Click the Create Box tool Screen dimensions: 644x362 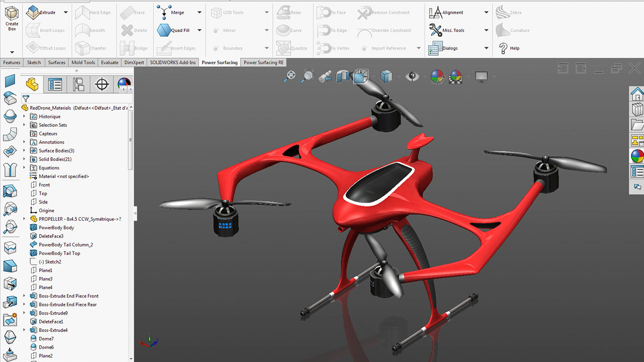pos(12,19)
